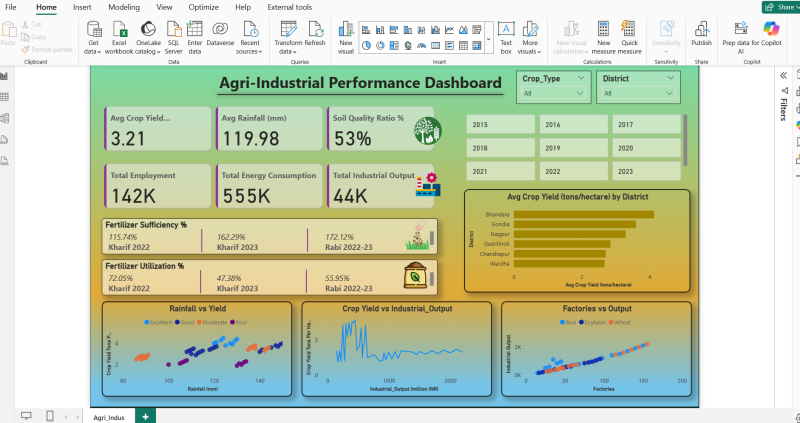Select the Agri_Indus page tab
Screen dimensions: 800x423
[x=109, y=417]
